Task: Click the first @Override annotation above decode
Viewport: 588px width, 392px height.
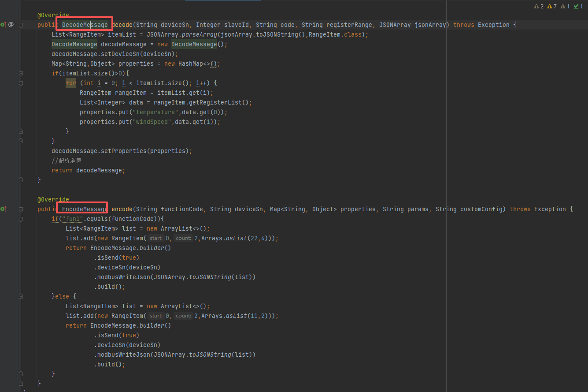Action: (53, 15)
